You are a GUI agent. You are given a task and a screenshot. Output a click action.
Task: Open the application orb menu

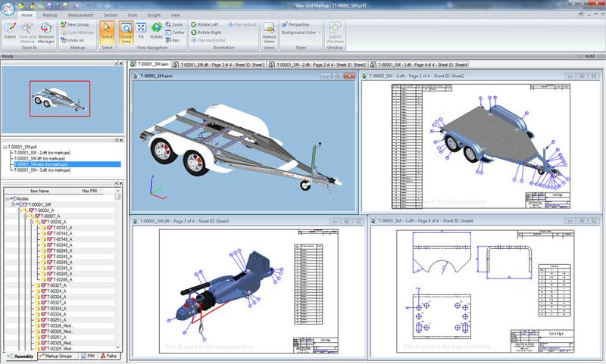(8, 8)
